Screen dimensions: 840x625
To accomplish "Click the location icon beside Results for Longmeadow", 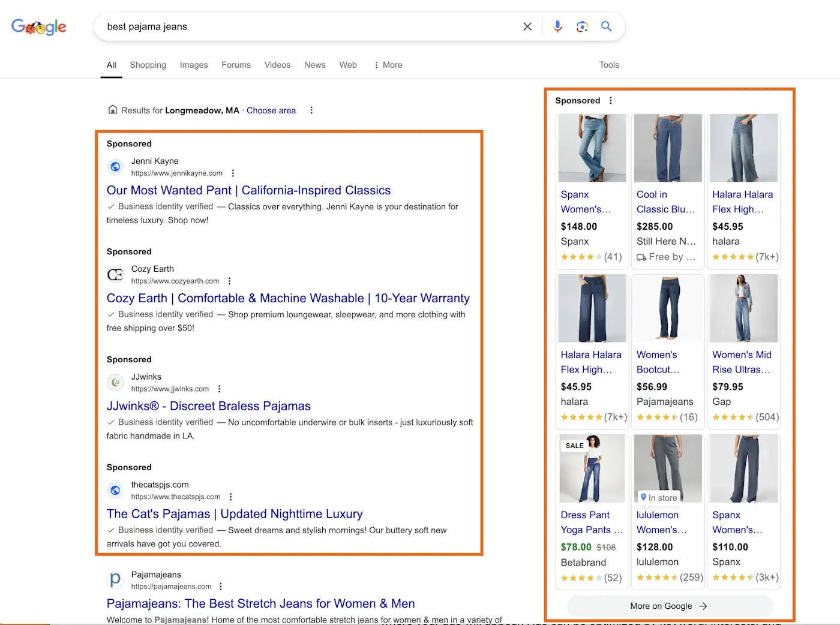I will tap(112, 110).
